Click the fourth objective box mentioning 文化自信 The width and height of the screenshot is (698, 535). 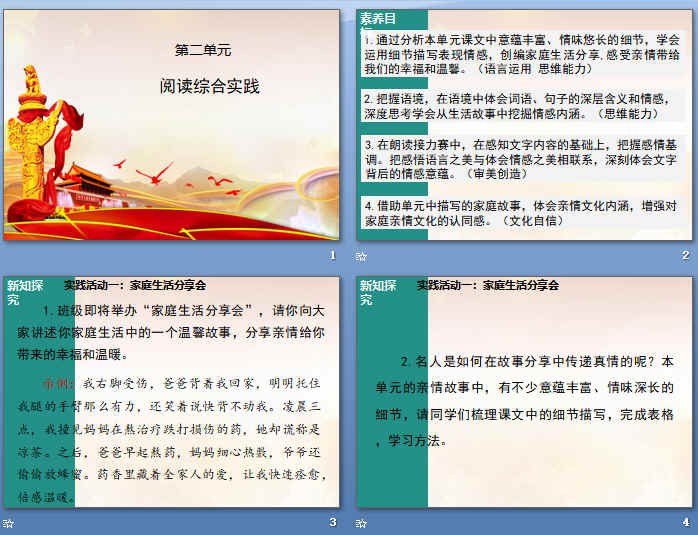click(x=524, y=212)
